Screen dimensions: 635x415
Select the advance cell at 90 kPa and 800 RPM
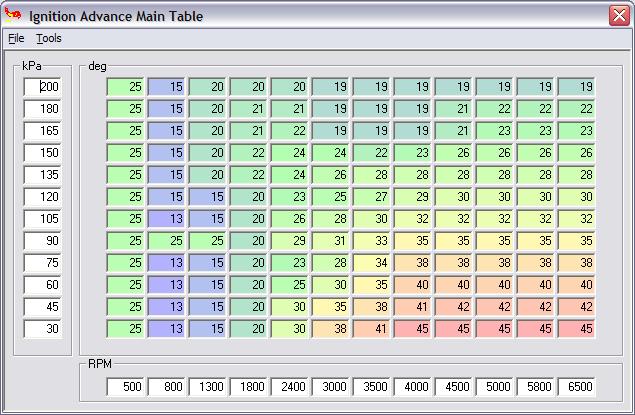point(166,240)
